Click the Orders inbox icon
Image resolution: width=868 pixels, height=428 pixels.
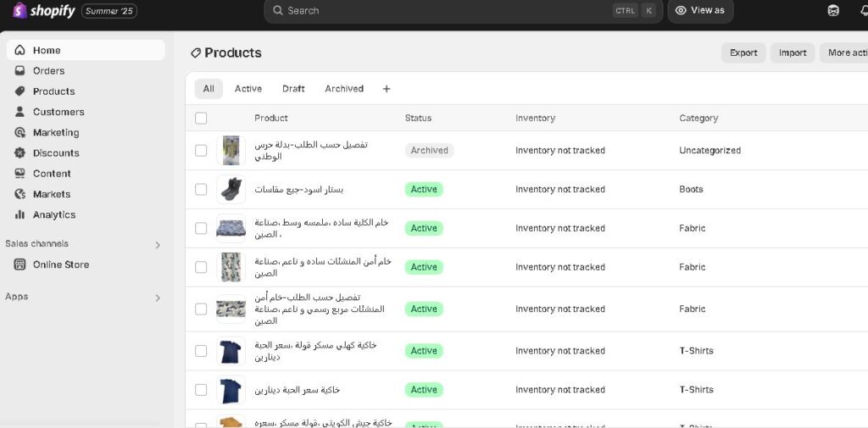click(x=20, y=71)
